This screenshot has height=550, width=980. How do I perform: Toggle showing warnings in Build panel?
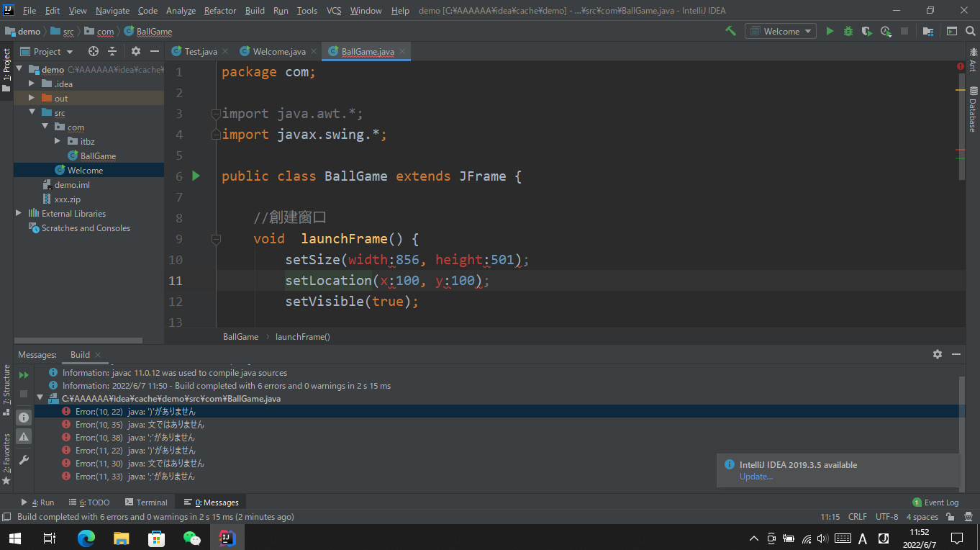point(24,436)
